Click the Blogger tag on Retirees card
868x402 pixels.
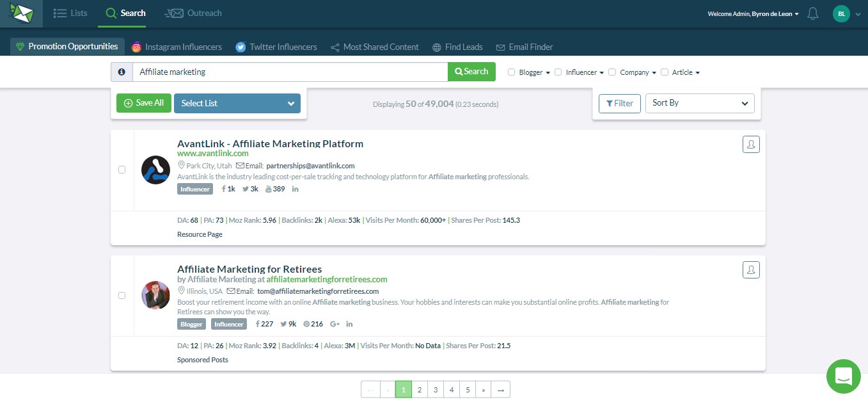192,324
